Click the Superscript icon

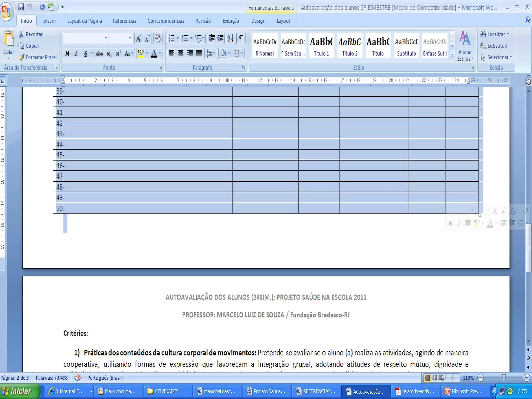tap(118, 54)
